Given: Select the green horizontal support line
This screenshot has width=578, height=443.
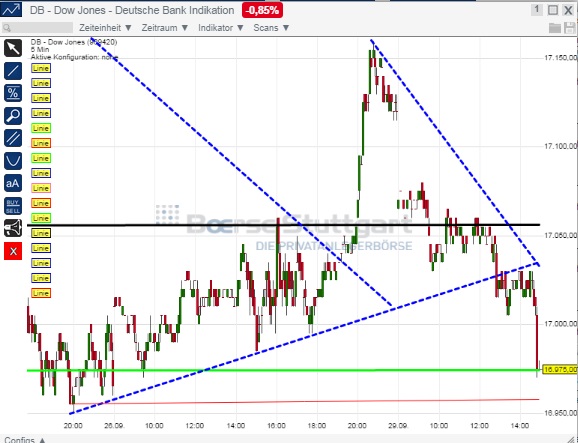Looking at the screenshot, I should pos(283,370).
